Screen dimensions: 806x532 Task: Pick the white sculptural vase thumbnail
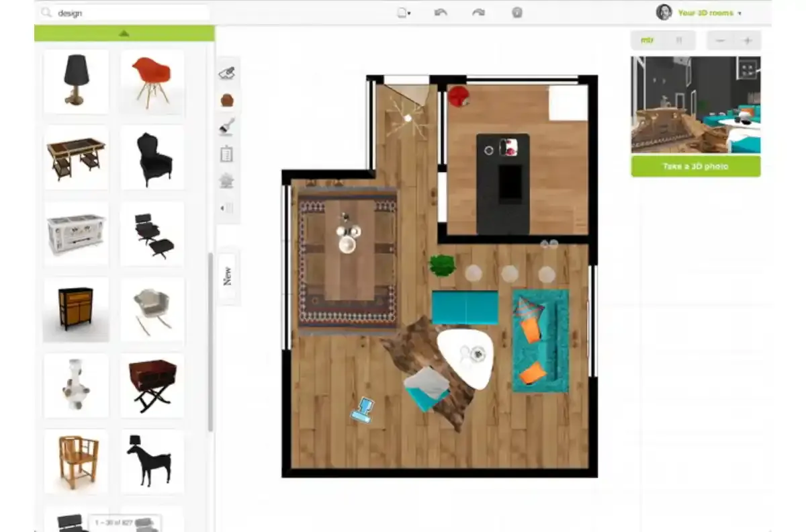(76, 386)
